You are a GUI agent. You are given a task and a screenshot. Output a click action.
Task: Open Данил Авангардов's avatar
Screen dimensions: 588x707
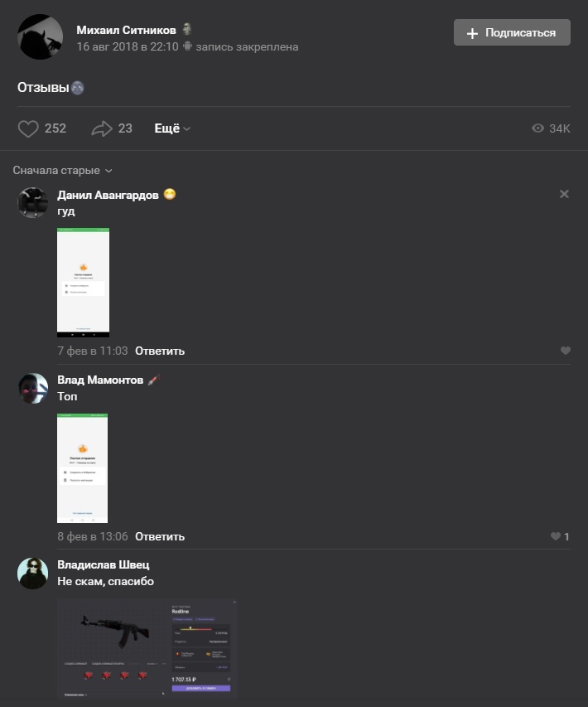[x=33, y=202]
